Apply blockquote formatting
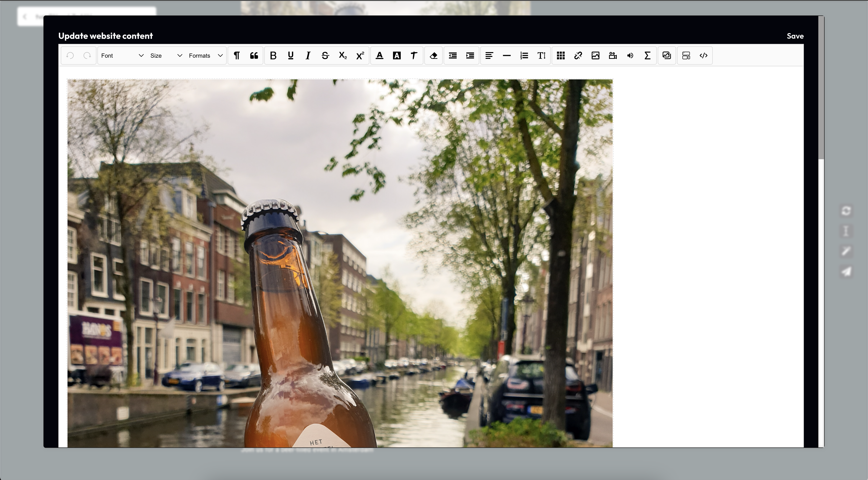 click(254, 56)
